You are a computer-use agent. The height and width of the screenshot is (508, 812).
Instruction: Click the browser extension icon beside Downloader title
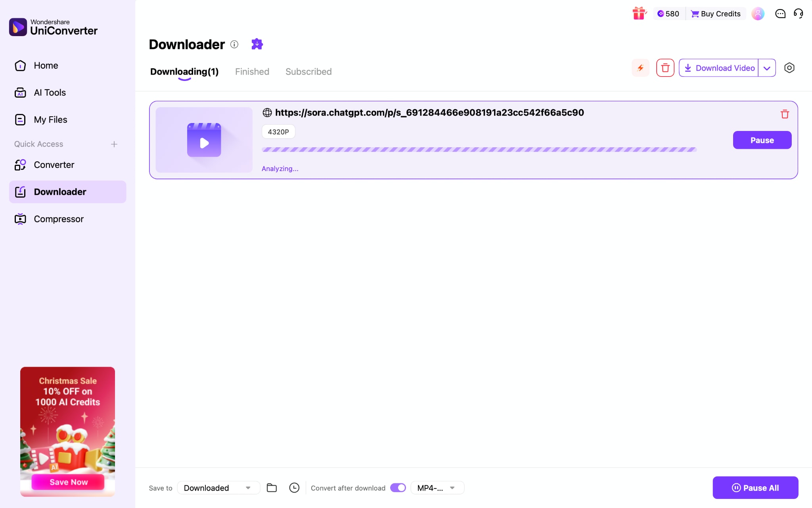point(257,44)
